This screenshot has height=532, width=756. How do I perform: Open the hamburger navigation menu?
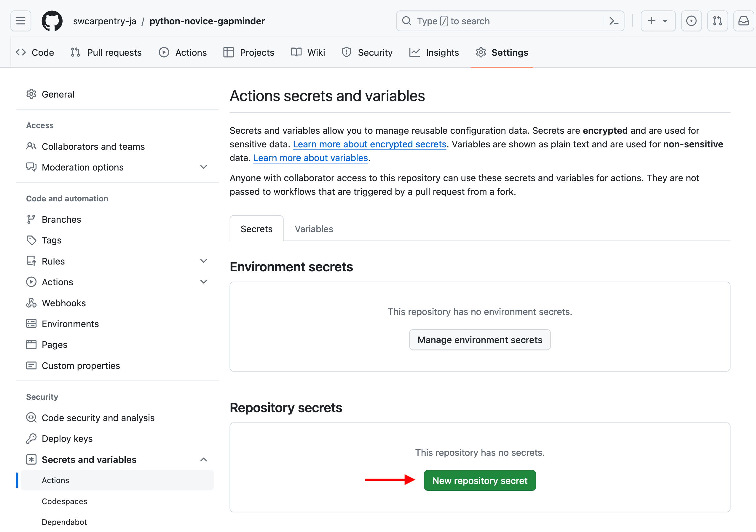(x=21, y=21)
